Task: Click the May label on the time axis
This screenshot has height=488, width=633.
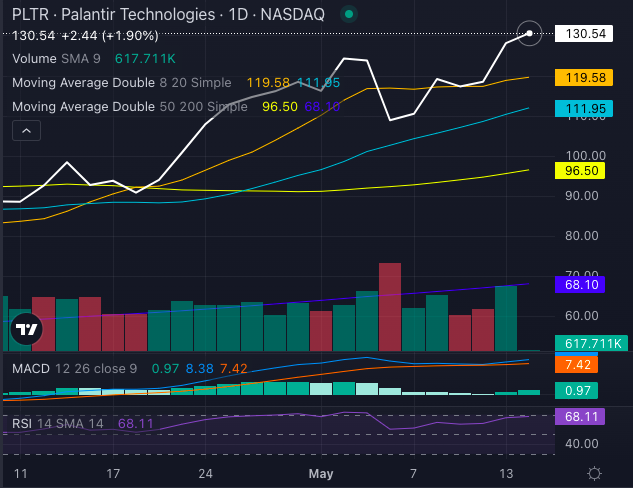Action: [321, 473]
